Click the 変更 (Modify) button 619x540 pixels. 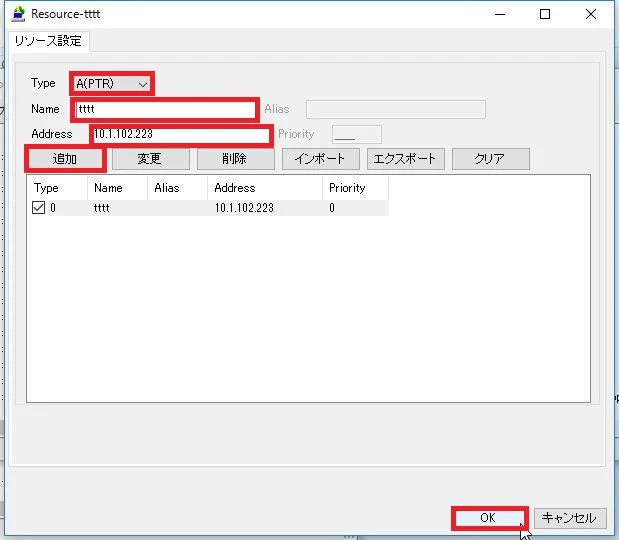[151, 159]
